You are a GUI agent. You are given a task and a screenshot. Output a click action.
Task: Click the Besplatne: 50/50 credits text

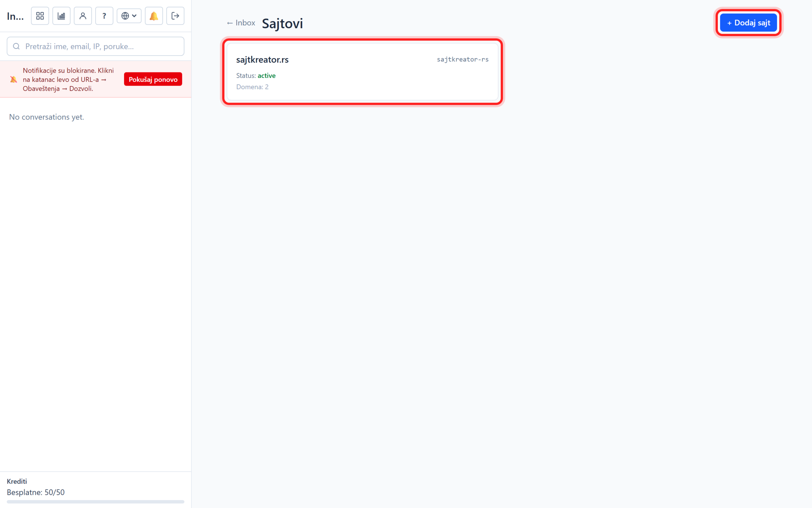(36, 492)
